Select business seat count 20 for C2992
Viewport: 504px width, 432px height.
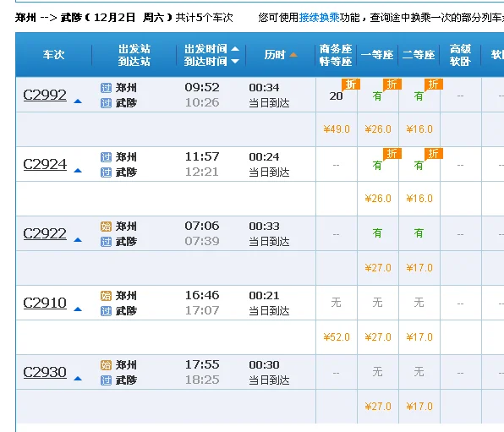pyautogui.click(x=336, y=96)
